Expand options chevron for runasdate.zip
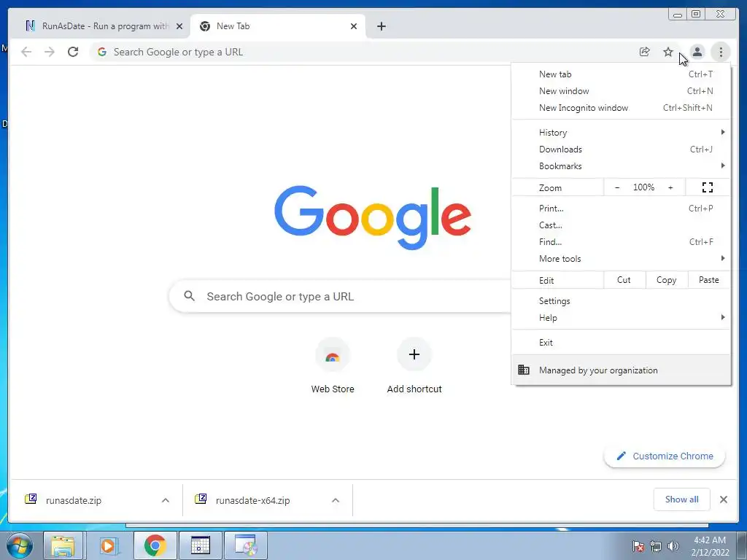This screenshot has width=747, height=560. point(166,500)
